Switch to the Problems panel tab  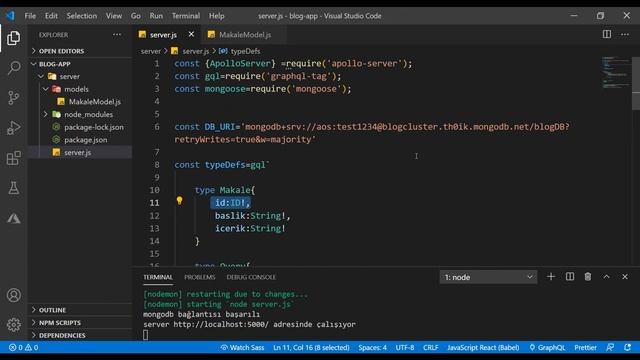(200, 277)
